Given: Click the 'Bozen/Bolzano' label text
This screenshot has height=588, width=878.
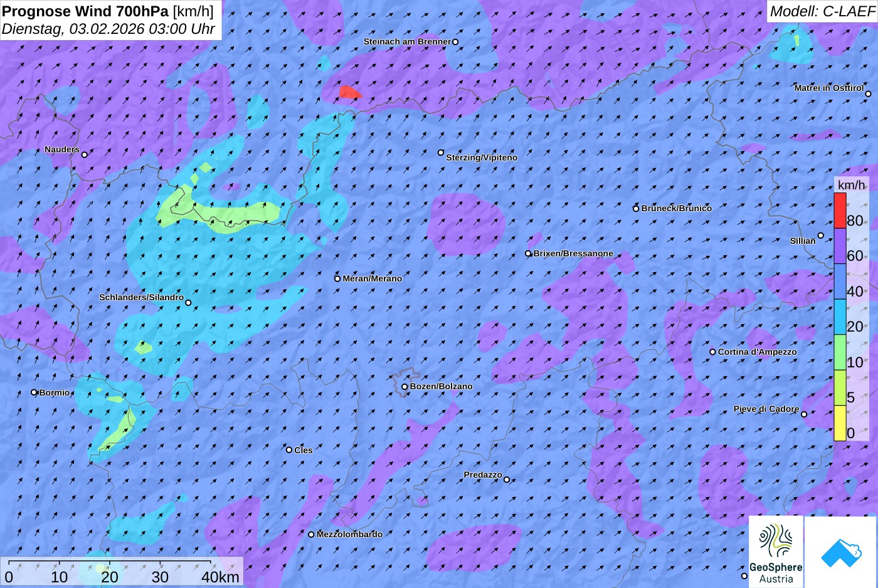Looking at the screenshot, I should point(442,387).
